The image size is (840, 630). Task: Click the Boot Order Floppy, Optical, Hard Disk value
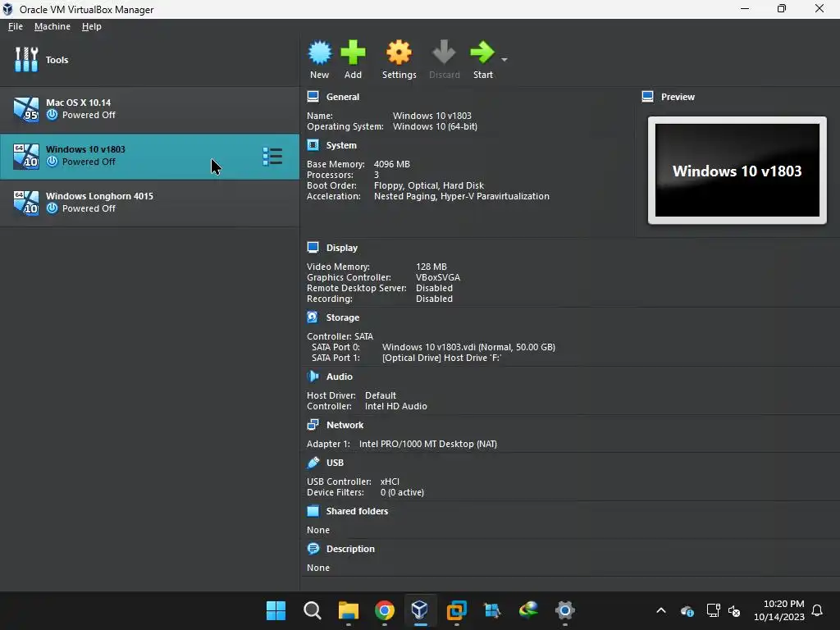(429, 186)
